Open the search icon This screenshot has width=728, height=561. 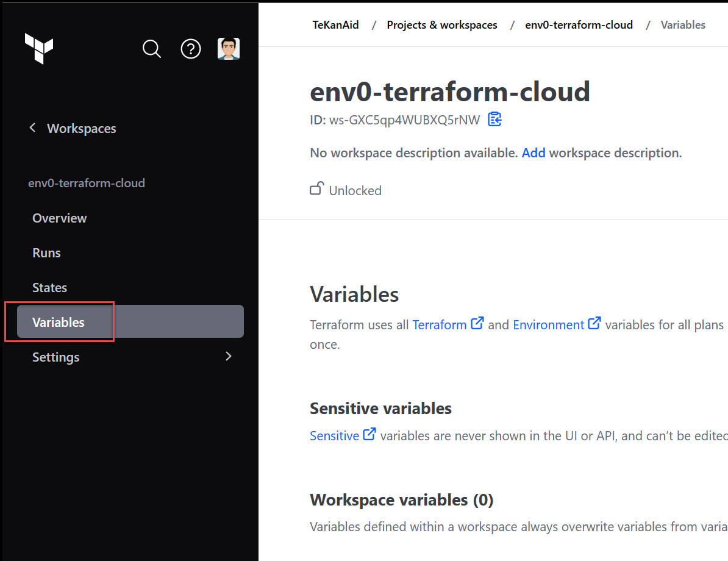pos(151,49)
